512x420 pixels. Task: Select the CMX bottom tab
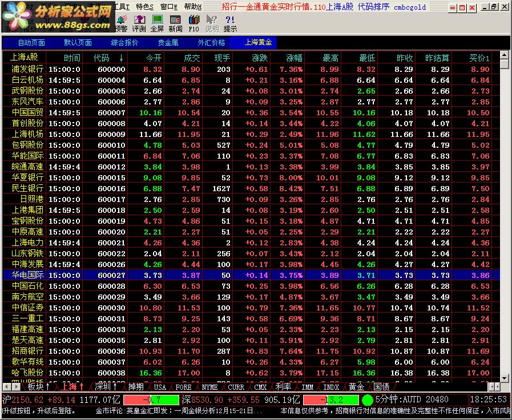(x=260, y=387)
